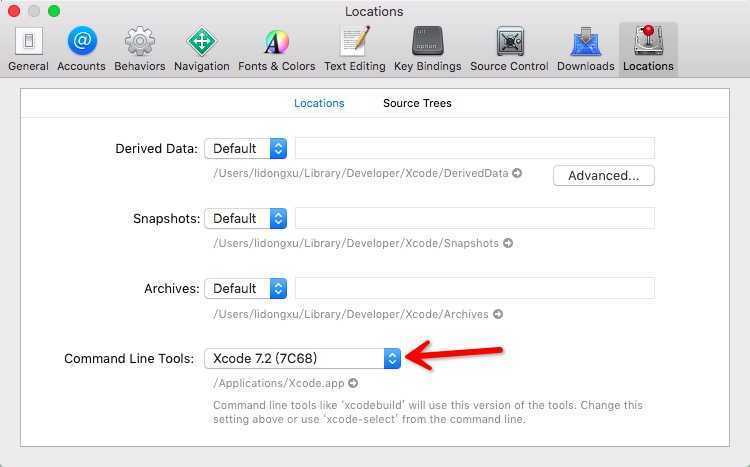Close the Locations window with the red button
This screenshot has width=750, height=467.
[x=14, y=11]
